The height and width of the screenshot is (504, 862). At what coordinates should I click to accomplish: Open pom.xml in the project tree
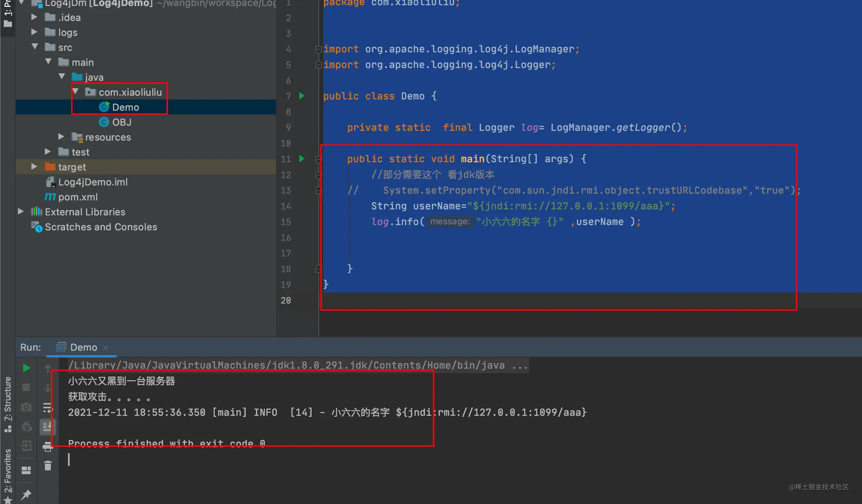78,197
